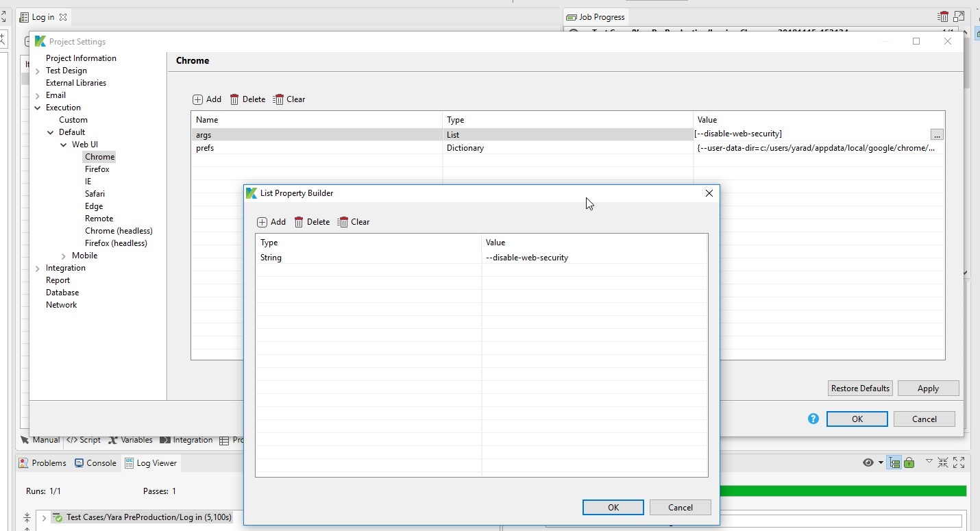The image size is (980, 531).
Task: Expand the Mobile tree node
Action: pos(64,256)
